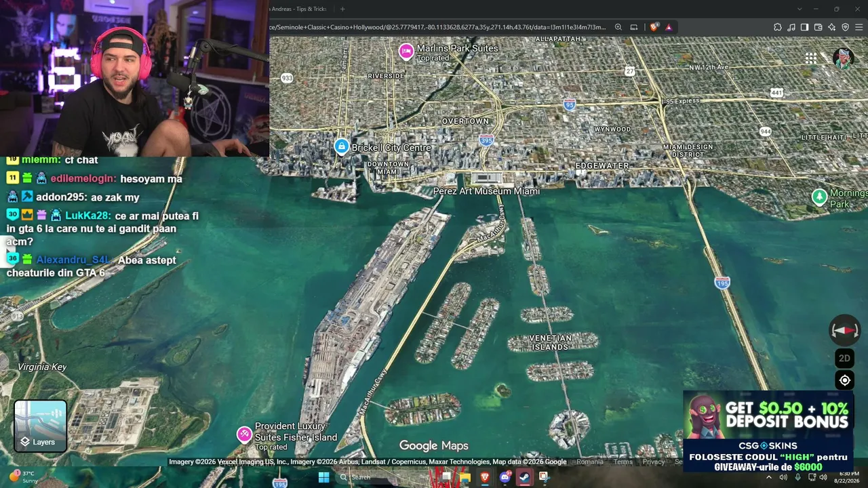Click the zoom magnifier in the address bar

(x=618, y=27)
